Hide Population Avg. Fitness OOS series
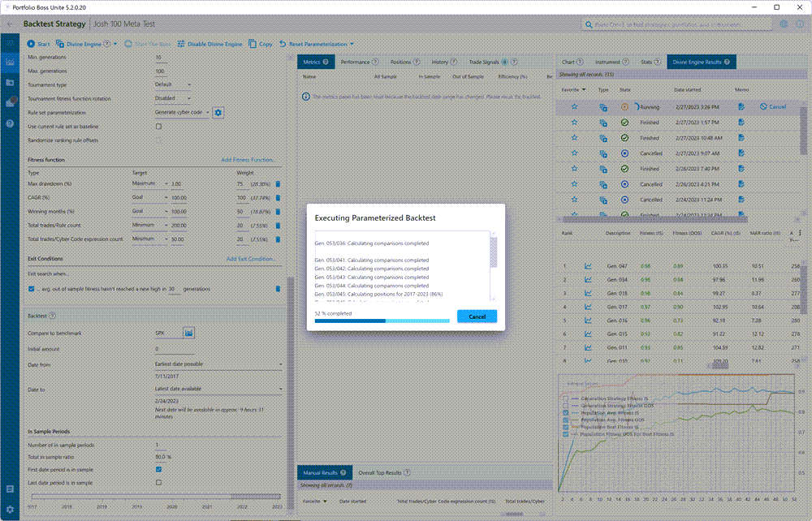The width and height of the screenshot is (812, 521). pos(565,420)
